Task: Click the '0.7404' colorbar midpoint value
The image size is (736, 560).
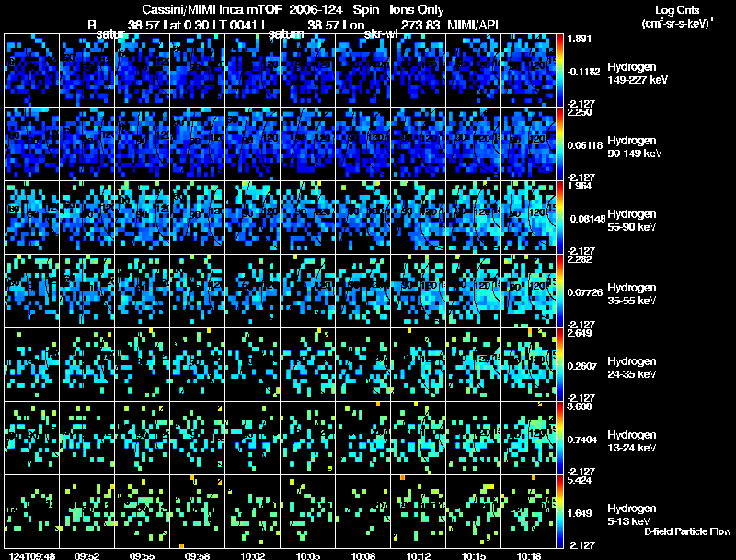Action: 582,440
